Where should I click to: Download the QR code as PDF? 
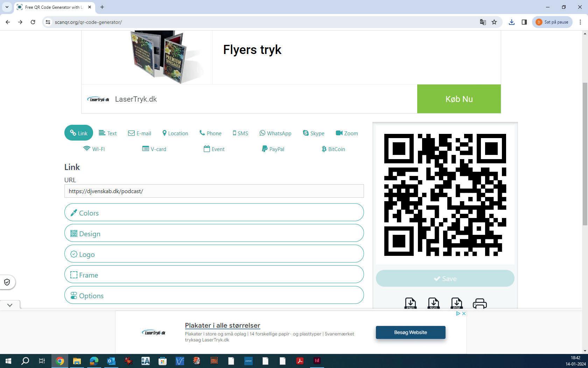coord(456,303)
